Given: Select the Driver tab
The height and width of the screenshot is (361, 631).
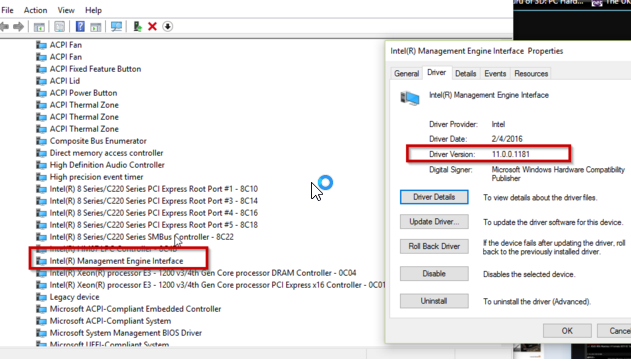Looking at the screenshot, I should click(x=437, y=72).
